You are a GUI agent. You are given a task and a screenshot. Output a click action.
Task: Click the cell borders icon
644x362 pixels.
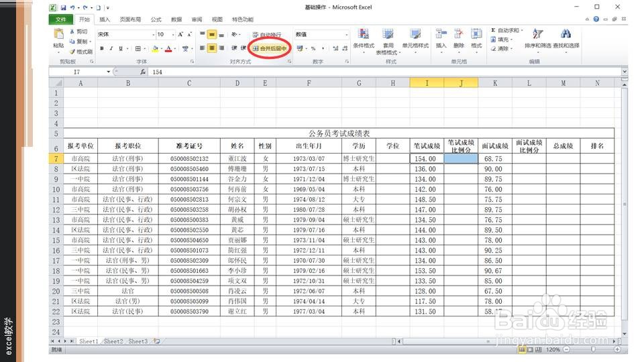[x=138, y=48]
